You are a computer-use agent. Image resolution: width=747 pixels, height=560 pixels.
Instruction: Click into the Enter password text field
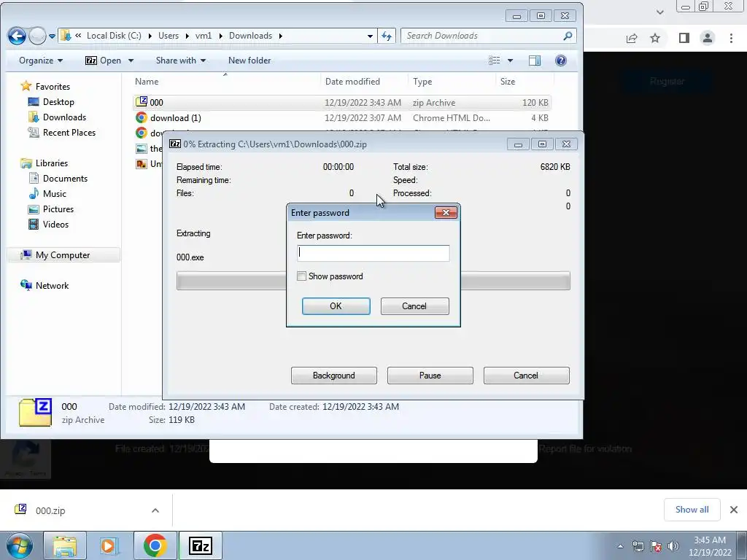(x=373, y=253)
